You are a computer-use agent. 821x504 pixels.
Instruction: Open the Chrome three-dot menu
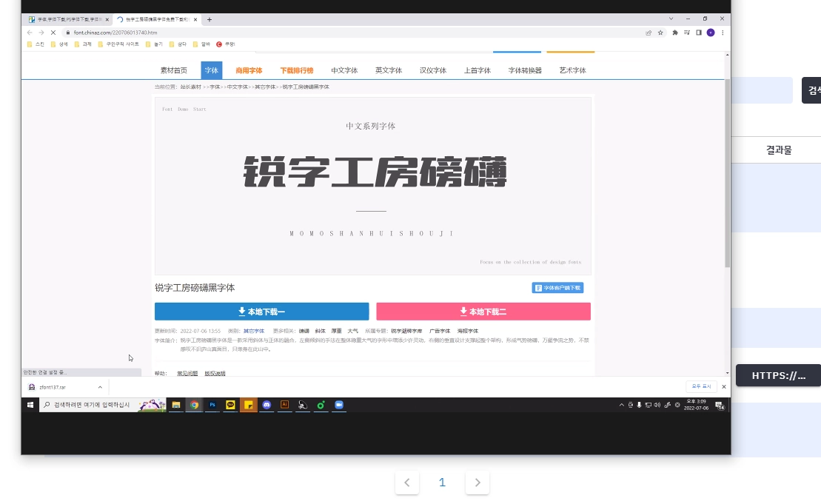[x=723, y=33]
